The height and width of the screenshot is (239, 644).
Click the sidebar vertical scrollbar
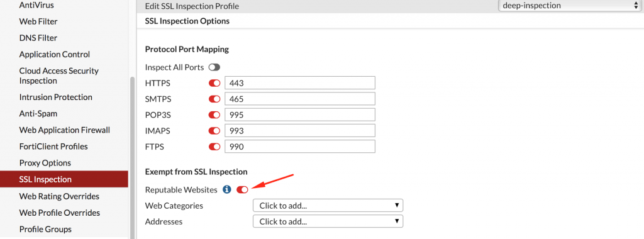click(x=132, y=158)
